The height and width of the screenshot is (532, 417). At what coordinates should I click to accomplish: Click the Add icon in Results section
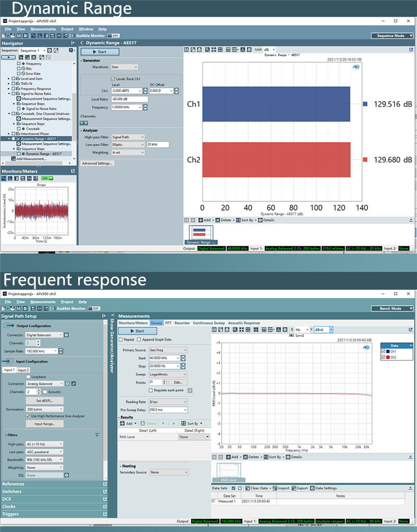pyautogui.click(x=122, y=424)
